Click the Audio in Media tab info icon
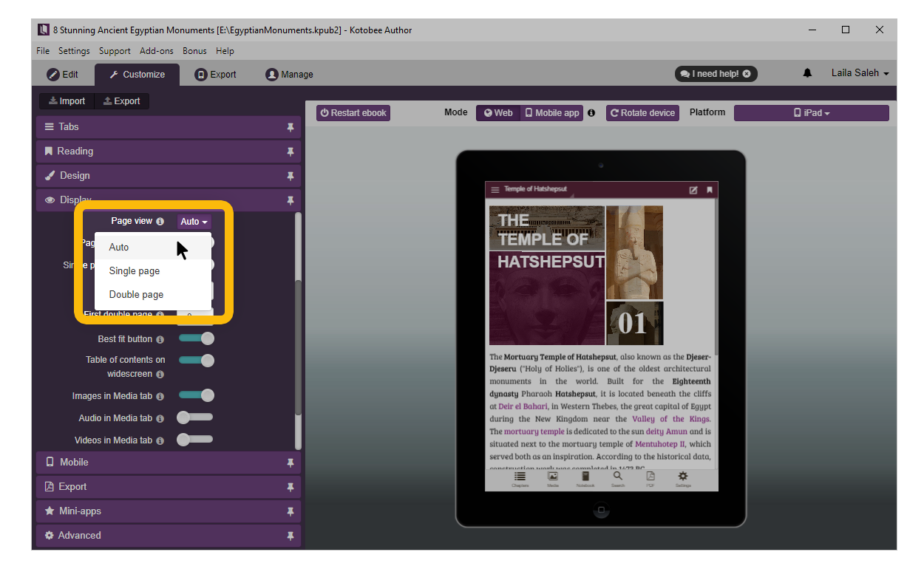Viewport: 924px width, 569px height. (160, 418)
